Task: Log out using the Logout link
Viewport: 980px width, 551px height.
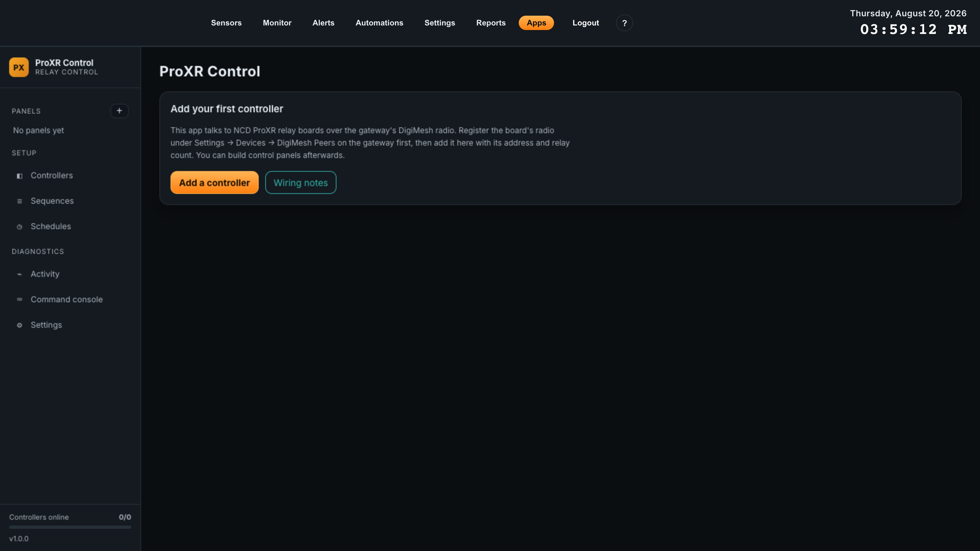Action: click(x=585, y=23)
